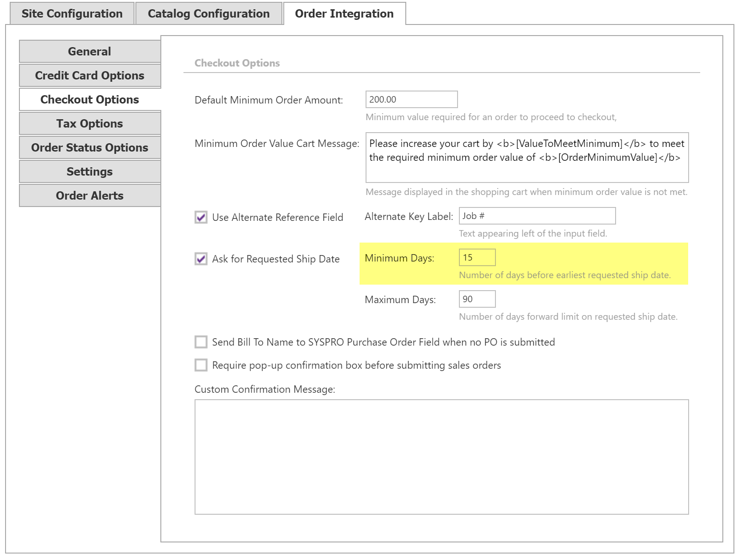Image resolution: width=739 pixels, height=560 pixels.
Task: Click the 'Custom Confirmation Message:' label
Action: pos(265,390)
